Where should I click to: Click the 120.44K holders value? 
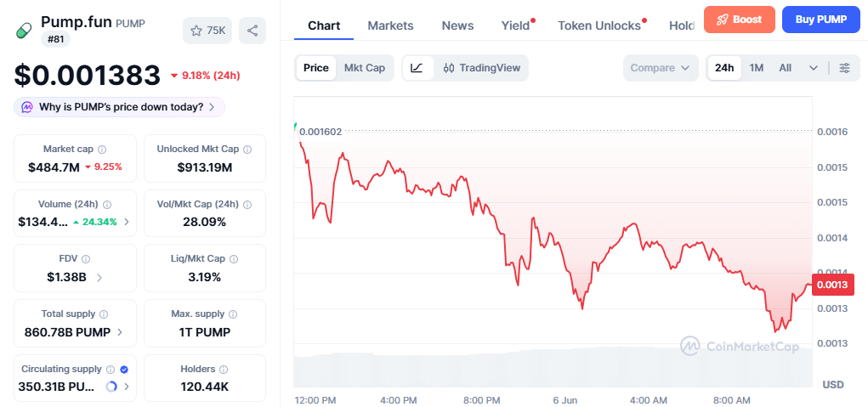tap(205, 387)
